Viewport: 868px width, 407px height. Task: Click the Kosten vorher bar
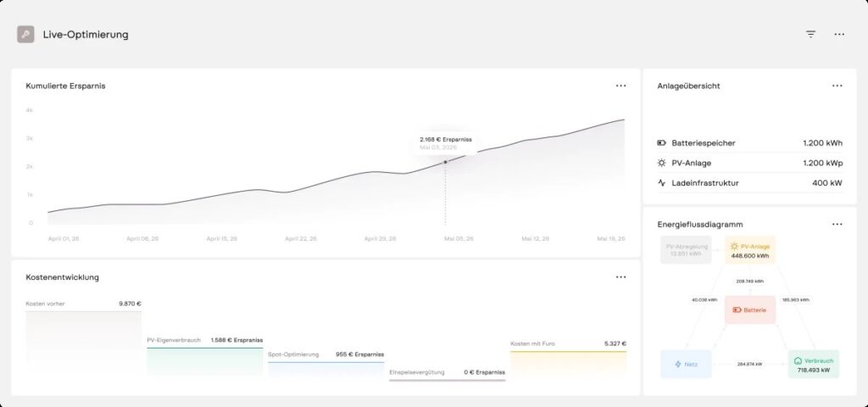tap(84, 343)
